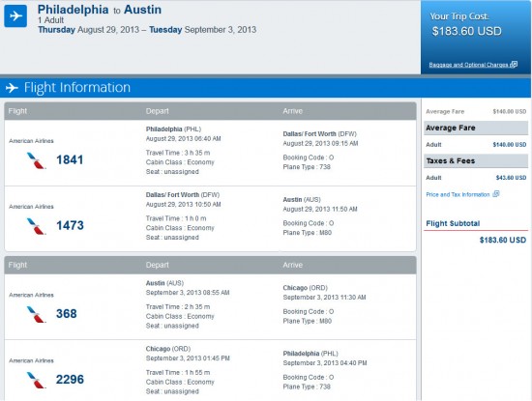Screen dimensions: 532x401
Task: Click the second Arrive column header
Action: 292,265
